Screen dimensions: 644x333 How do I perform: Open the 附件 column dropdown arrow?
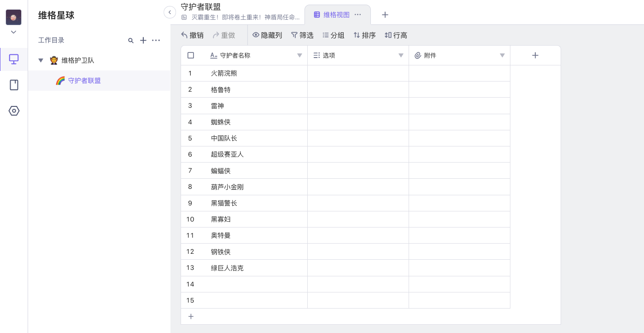point(502,56)
